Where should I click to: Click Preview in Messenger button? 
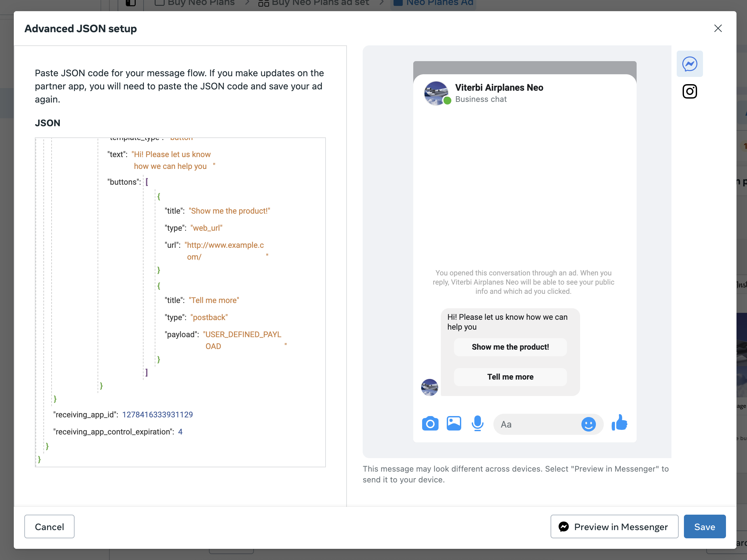(x=614, y=526)
